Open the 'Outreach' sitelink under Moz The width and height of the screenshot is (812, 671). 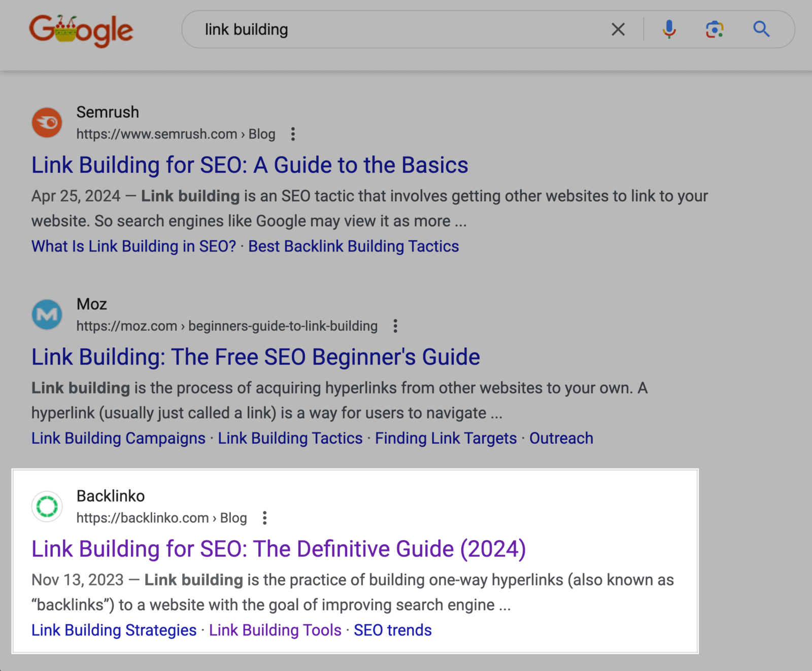tap(561, 438)
